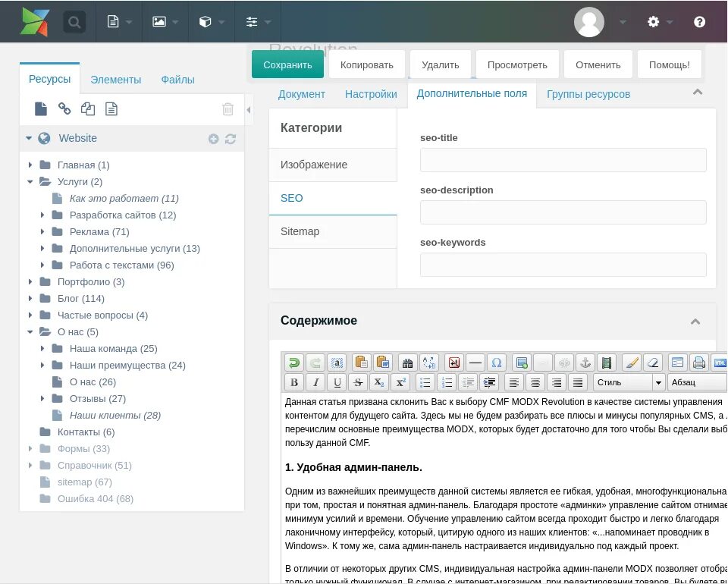Toggle italic formatting
Image resolution: width=728 pixels, height=584 pixels.
click(315, 382)
